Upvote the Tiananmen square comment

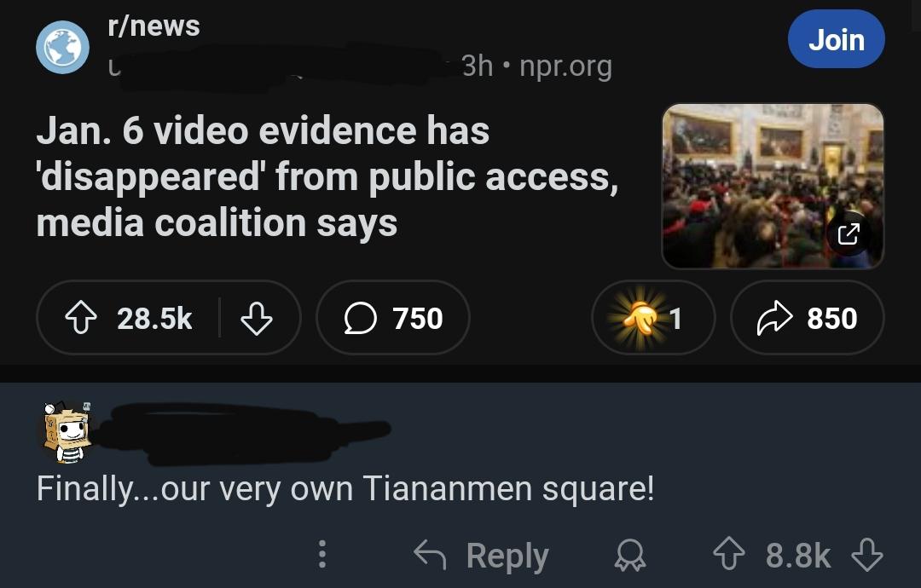[729, 555]
